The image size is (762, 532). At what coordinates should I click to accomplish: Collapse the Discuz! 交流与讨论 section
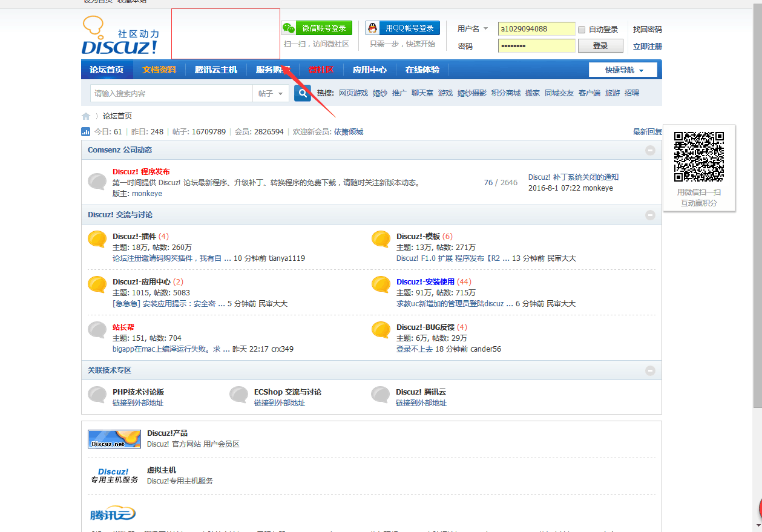pos(650,215)
